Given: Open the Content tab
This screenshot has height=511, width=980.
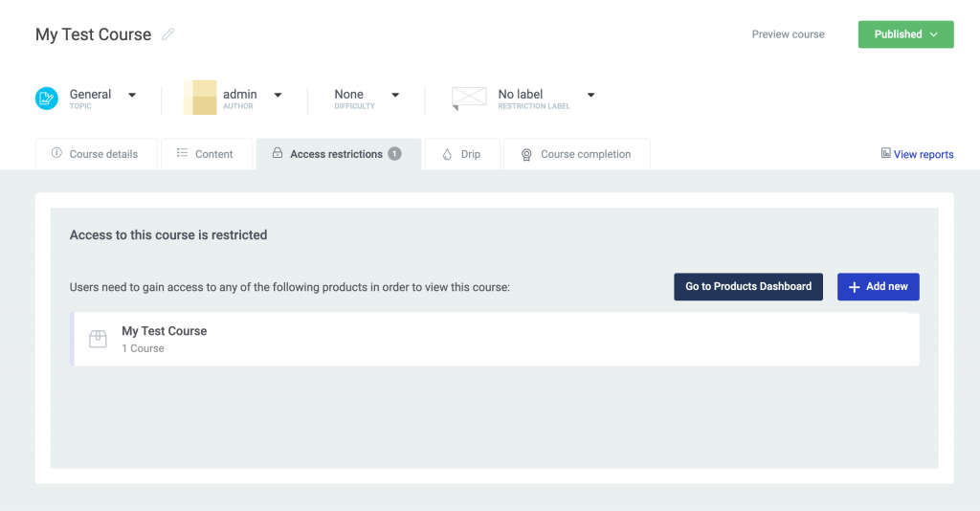Looking at the screenshot, I should [206, 154].
